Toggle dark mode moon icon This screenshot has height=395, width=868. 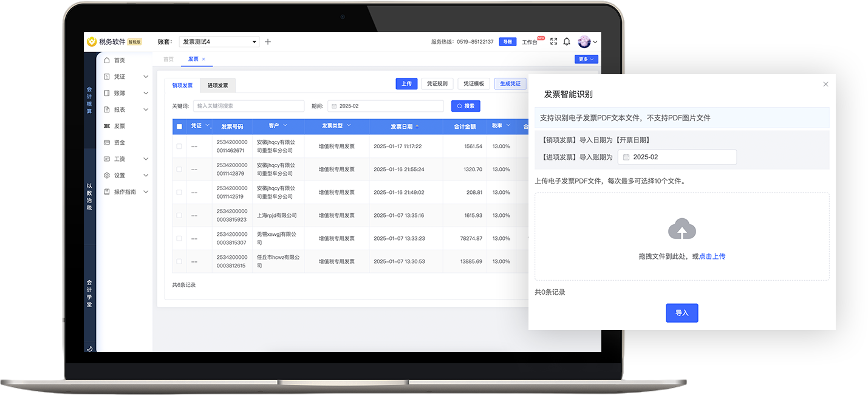tap(90, 349)
